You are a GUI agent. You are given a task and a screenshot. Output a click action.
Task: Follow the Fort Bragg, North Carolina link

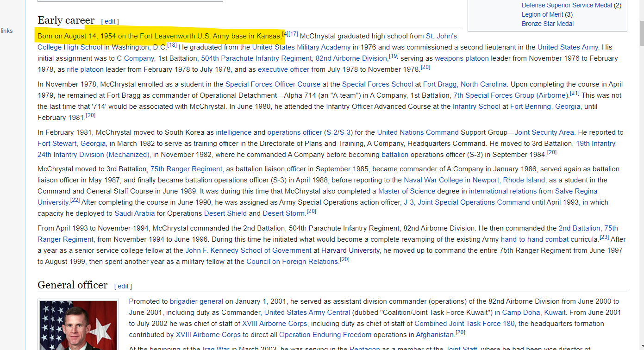[x=465, y=84]
